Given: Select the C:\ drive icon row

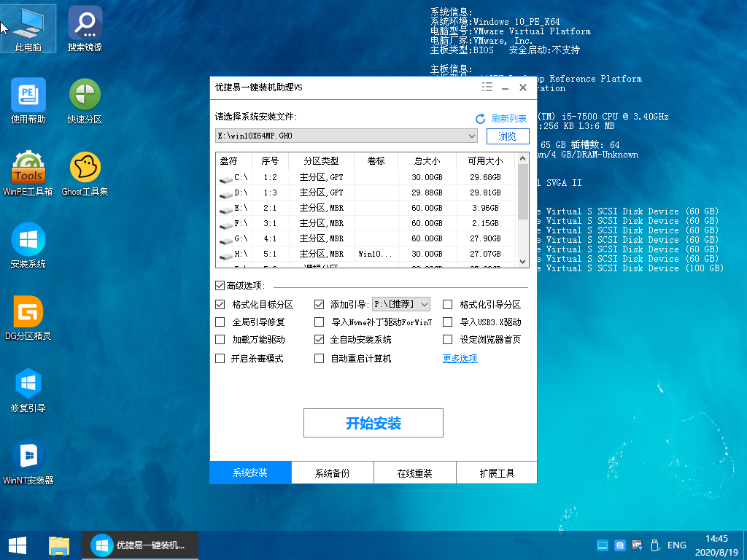Looking at the screenshot, I should point(365,177).
